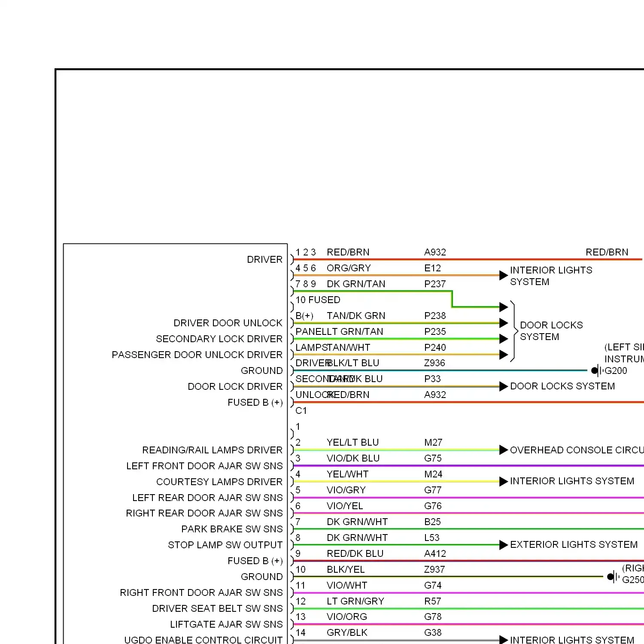The width and height of the screenshot is (644, 644).
Task: Select 'RIGHT REAR DOOR AJAR SW SNS'
Action: 204,513
